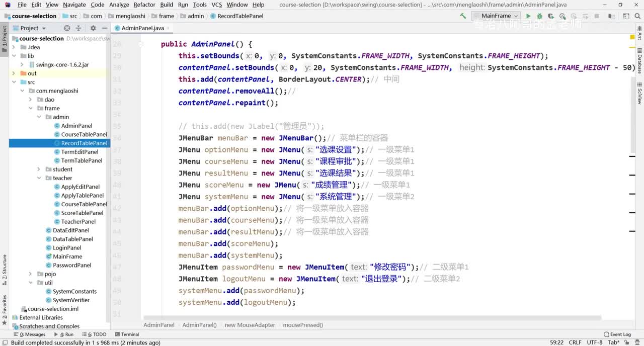Select ScoreTablePanel in the tree
The image size is (644, 346).
pyautogui.click(x=82, y=213)
